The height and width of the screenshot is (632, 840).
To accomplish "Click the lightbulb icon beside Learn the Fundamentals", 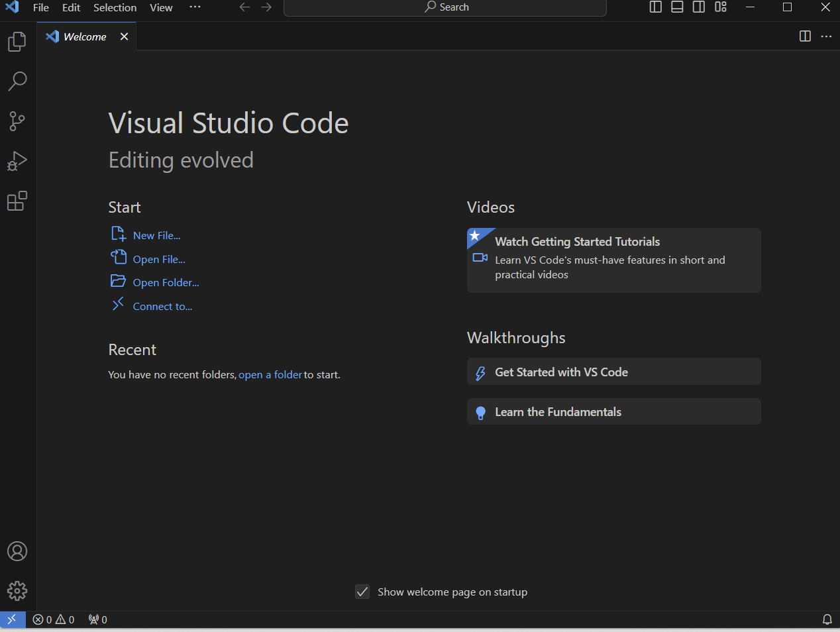I will pyautogui.click(x=481, y=413).
